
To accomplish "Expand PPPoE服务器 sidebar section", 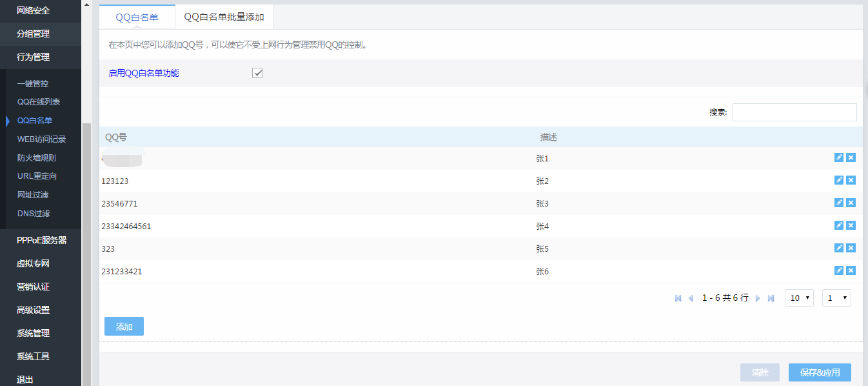I will click(41, 240).
